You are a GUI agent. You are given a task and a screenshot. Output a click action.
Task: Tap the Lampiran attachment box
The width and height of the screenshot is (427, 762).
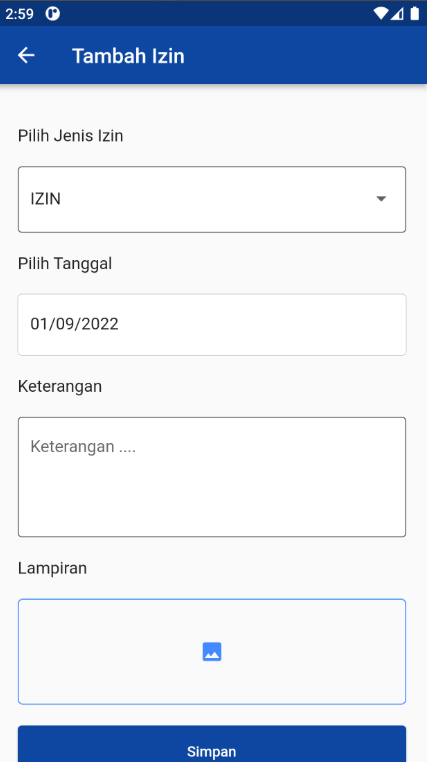[x=212, y=652]
